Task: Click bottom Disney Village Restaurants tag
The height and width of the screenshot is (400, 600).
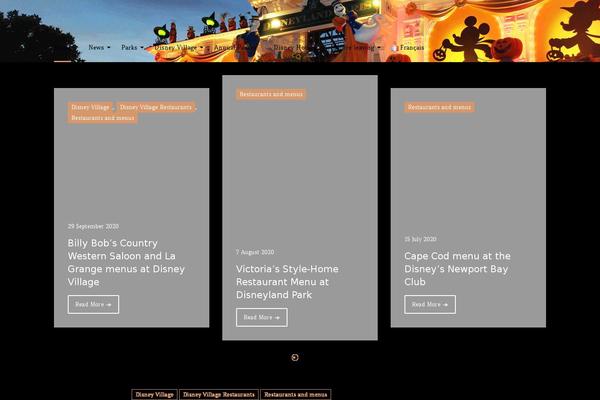Action: click(219, 395)
